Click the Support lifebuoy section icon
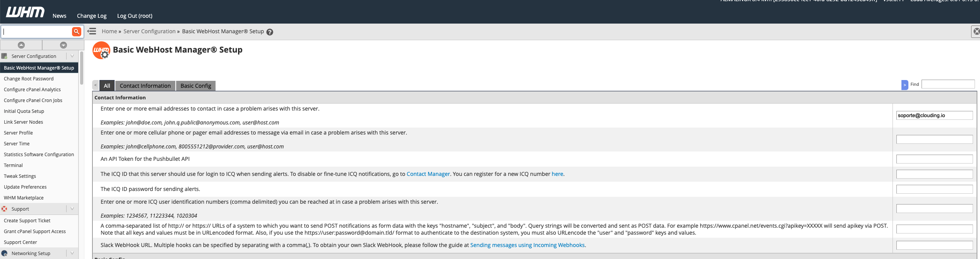The width and height of the screenshot is (980, 259). 4,209
